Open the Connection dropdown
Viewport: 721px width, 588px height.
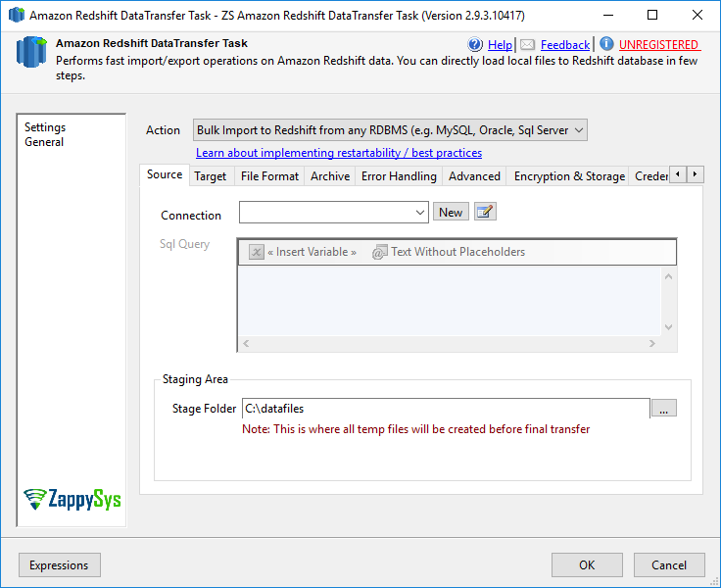(334, 212)
